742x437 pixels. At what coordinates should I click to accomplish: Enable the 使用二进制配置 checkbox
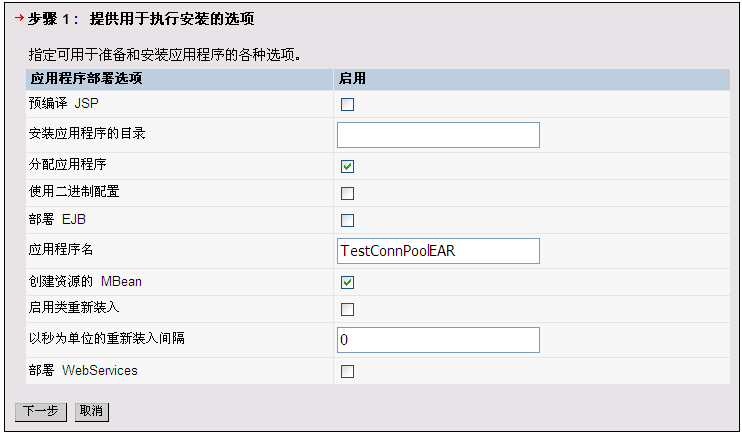click(x=348, y=193)
